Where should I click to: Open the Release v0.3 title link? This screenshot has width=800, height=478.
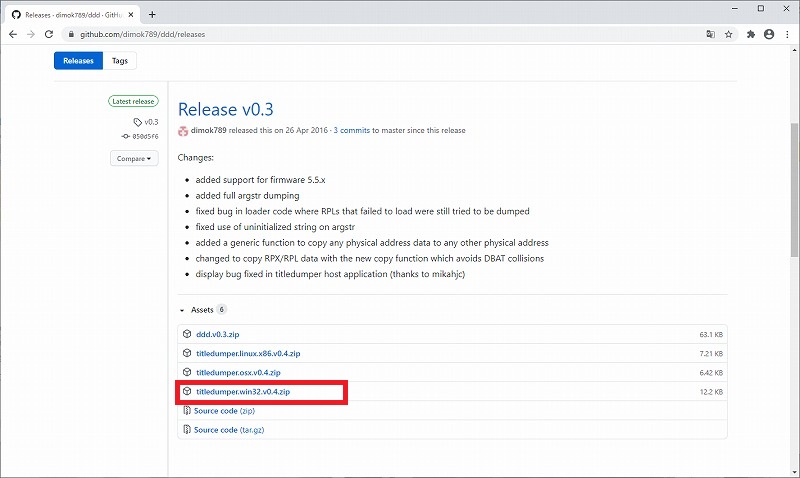[226, 109]
